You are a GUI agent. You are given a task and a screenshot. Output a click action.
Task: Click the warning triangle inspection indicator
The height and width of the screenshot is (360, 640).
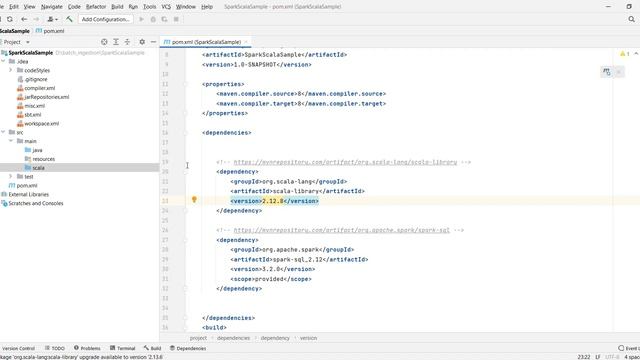624,54
